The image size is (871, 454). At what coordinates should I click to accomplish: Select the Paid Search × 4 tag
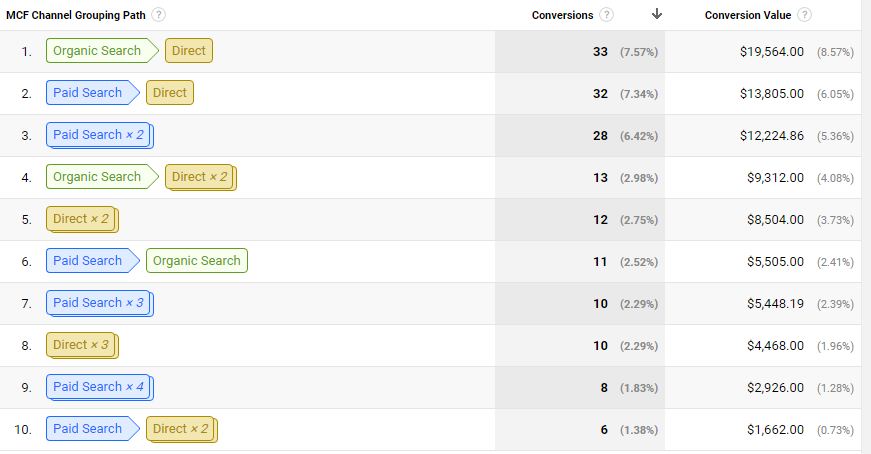point(99,387)
